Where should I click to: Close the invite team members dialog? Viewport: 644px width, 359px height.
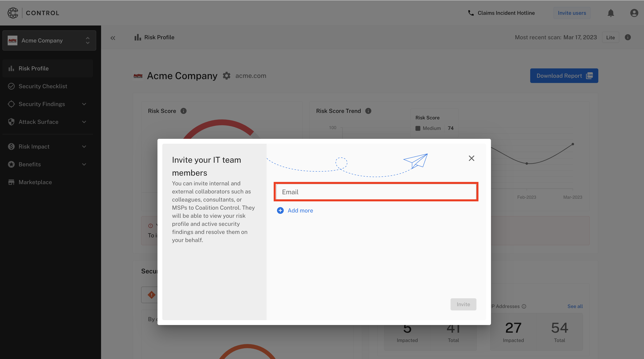472,158
